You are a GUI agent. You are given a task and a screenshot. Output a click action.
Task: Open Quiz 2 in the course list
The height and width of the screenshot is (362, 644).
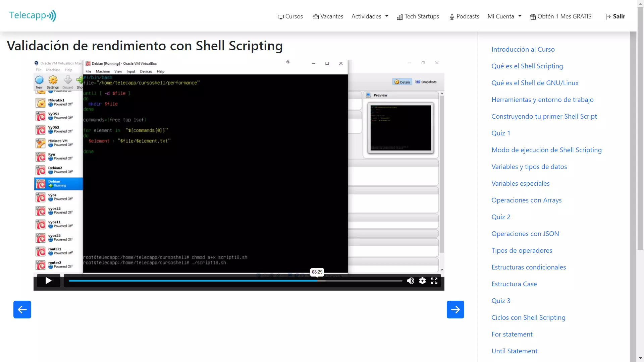(501, 217)
